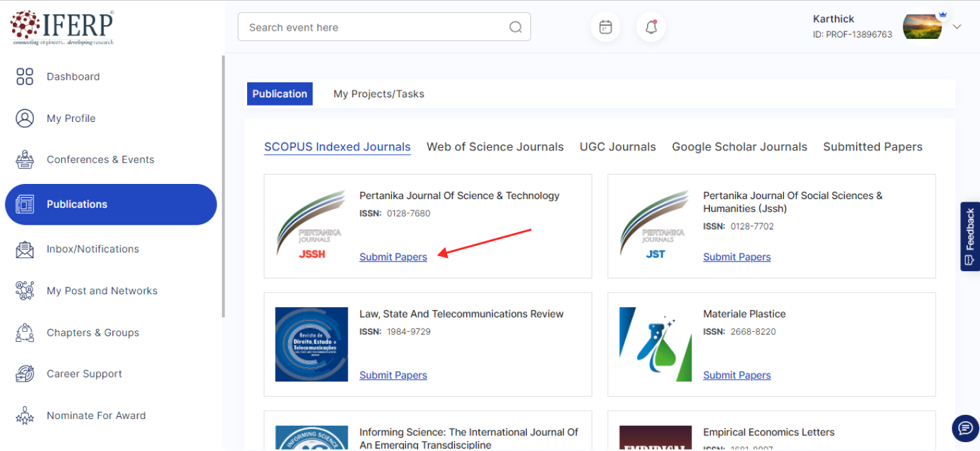
Task: Click the Inbox/Notifications envelope icon
Action: 24,249
